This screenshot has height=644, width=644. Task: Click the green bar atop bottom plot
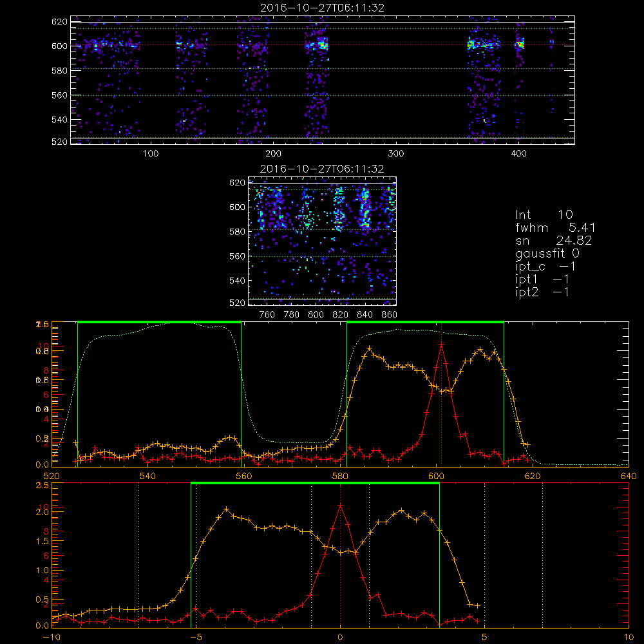[x=315, y=484]
